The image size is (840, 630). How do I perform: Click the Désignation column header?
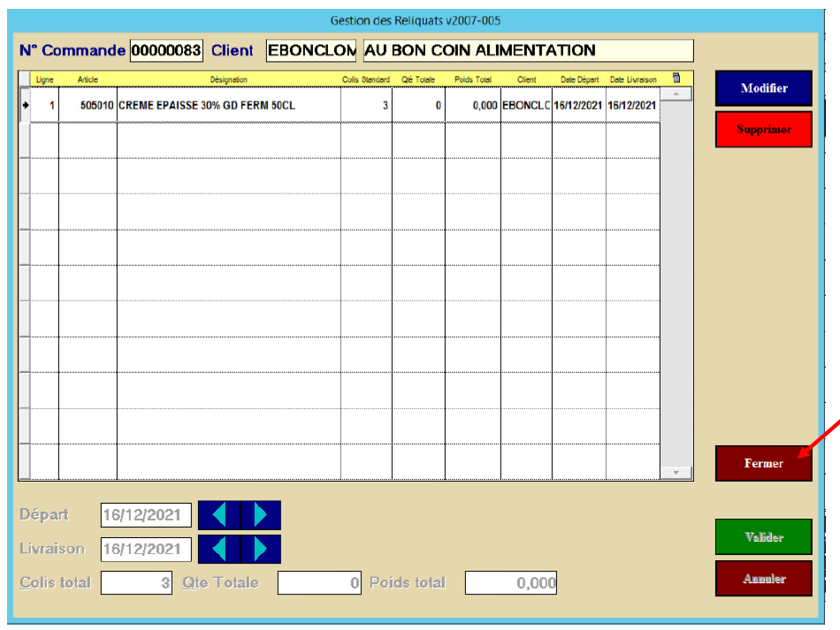(228, 80)
